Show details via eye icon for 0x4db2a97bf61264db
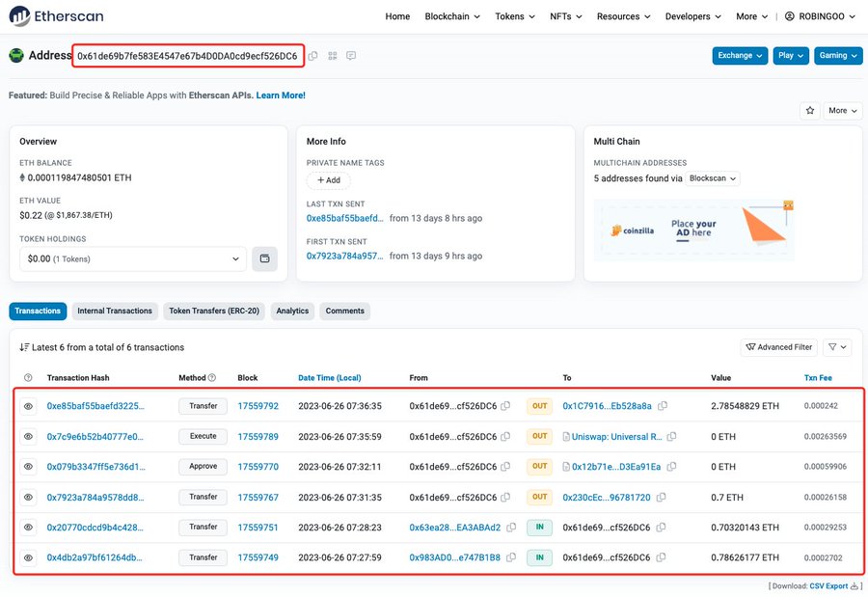 28,557
